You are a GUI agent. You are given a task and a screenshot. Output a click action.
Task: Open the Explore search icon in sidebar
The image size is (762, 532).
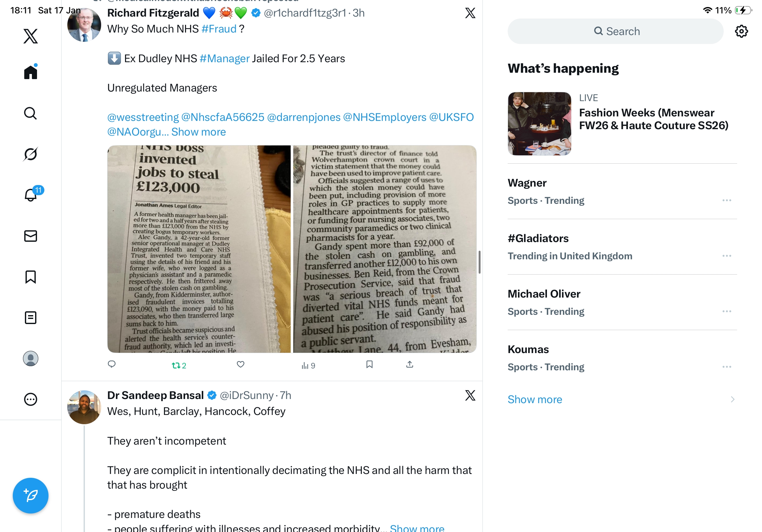pyautogui.click(x=31, y=113)
